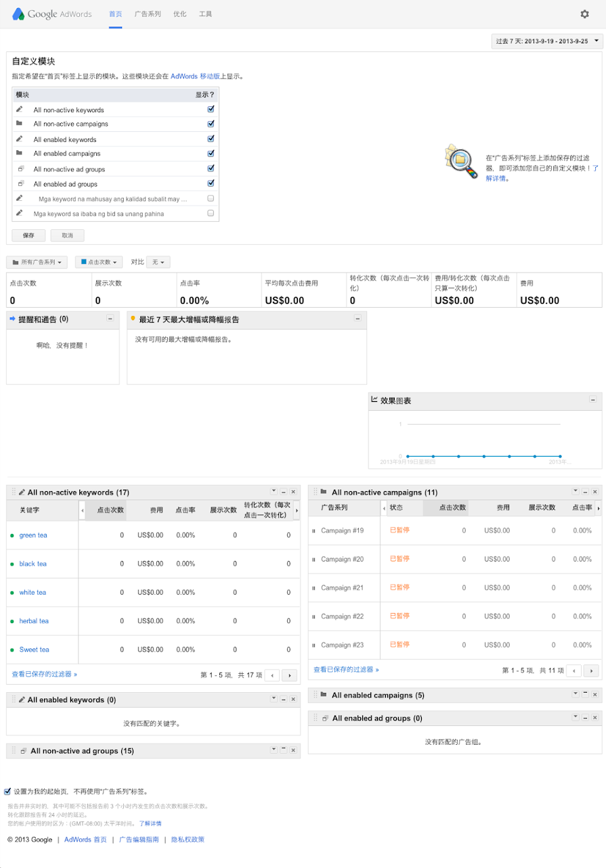Screen dimensions: 606x868
Task: Open the settings gear menu
Action: [x=584, y=14]
